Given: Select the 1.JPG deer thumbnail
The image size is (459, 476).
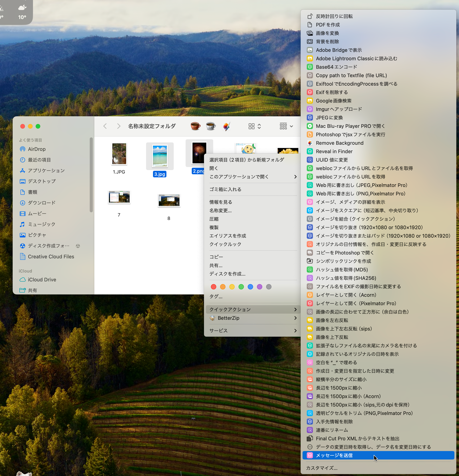Looking at the screenshot, I should coord(119,154).
